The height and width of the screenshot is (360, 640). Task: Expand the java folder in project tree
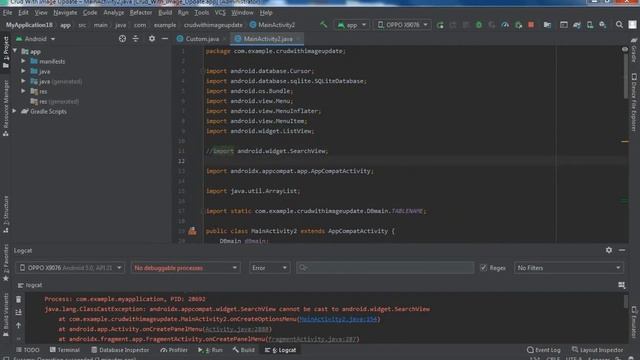click(x=23, y=71)
